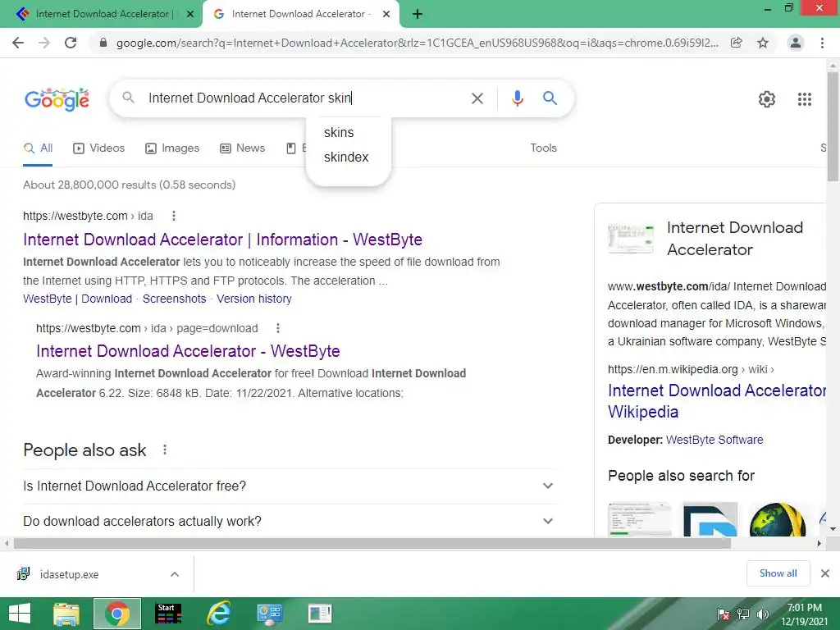This screenshot has height=630, width=840.
Task: Select the "skindex" suggestion
Action: click(346, 157)
